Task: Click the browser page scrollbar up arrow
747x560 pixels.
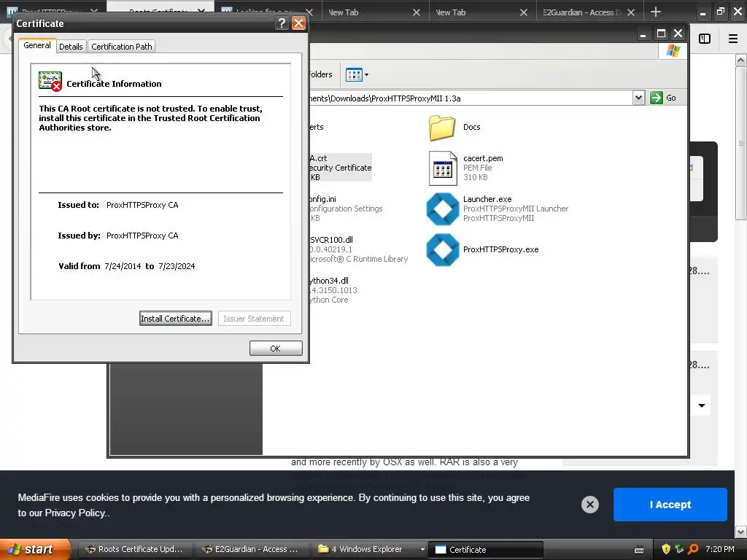Action: (x=741, y=60)
